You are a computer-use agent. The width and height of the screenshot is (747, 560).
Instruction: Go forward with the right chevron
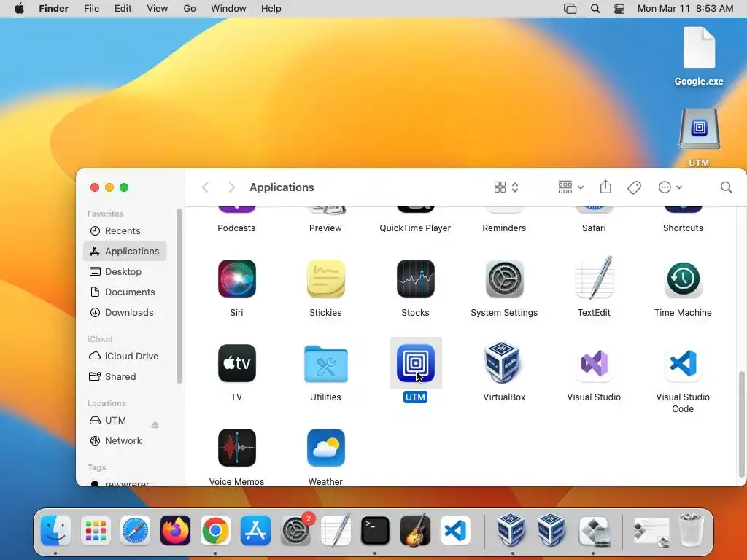[x=231, y=187]
